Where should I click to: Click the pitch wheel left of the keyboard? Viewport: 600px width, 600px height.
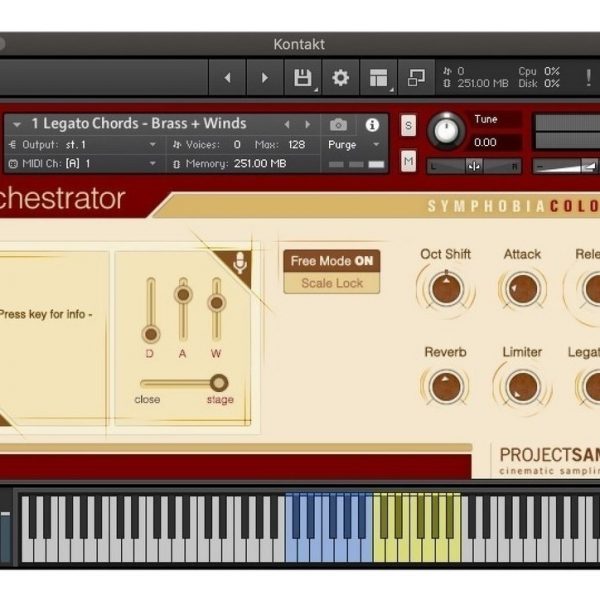click(5, 536)
